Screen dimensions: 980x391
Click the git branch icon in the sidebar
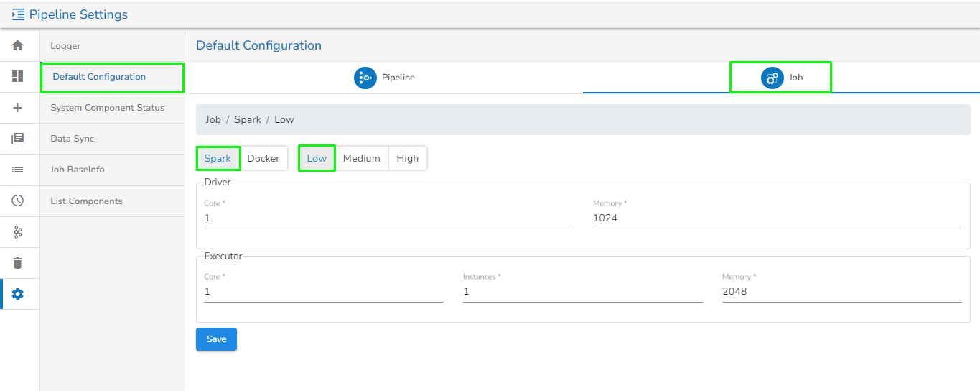pos(18,231)
